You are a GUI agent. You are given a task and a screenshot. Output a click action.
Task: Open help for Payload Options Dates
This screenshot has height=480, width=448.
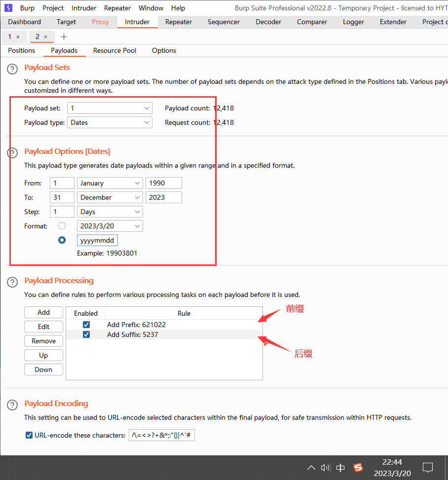tap(12, 152)
